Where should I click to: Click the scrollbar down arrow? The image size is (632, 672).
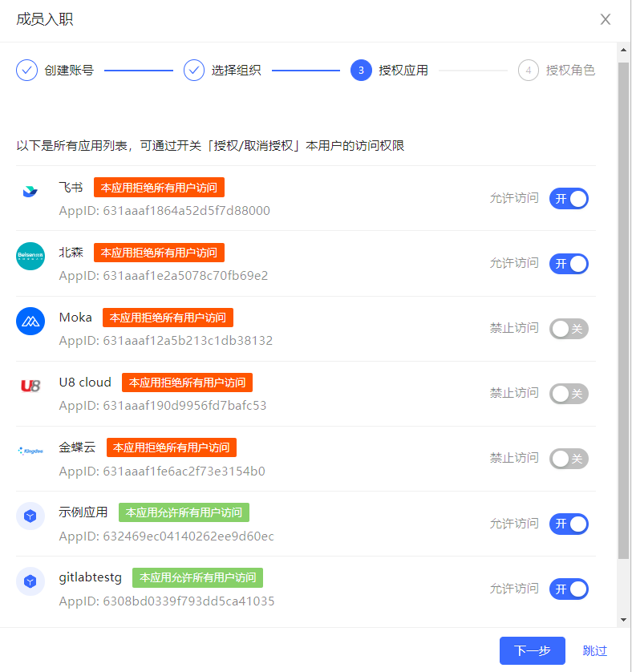(624, 619)
